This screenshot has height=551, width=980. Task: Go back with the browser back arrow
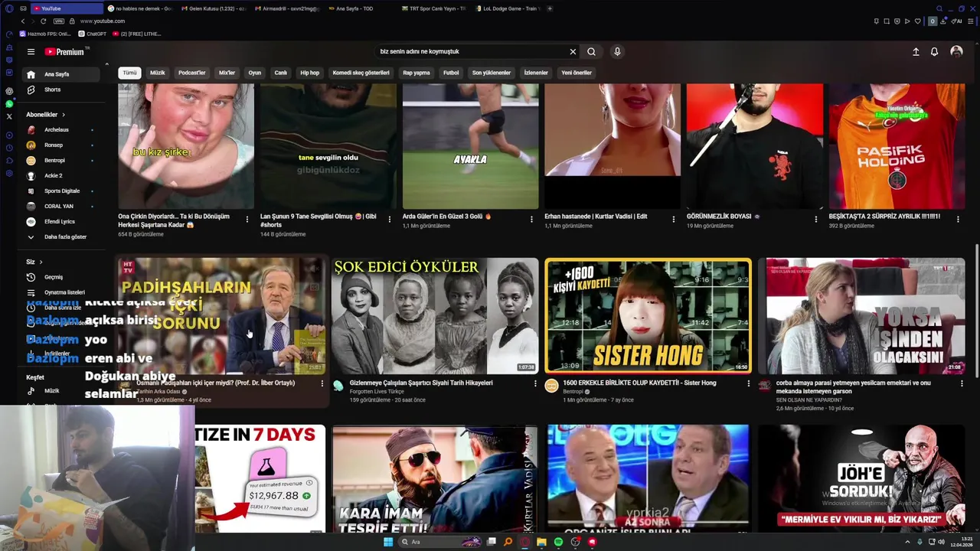pyautogui.click(x=22, y=21)
